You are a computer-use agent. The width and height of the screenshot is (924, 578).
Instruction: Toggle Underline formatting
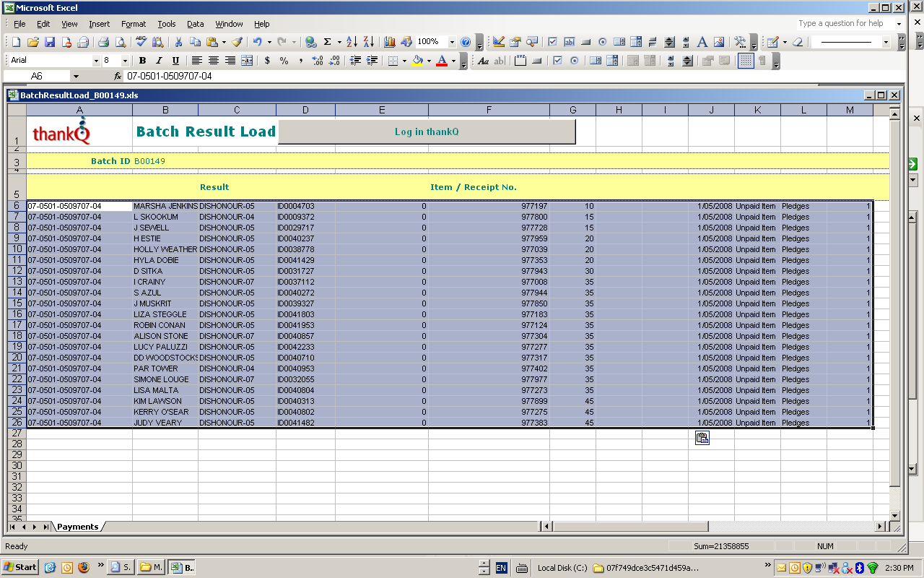click(x=175, y=61)
